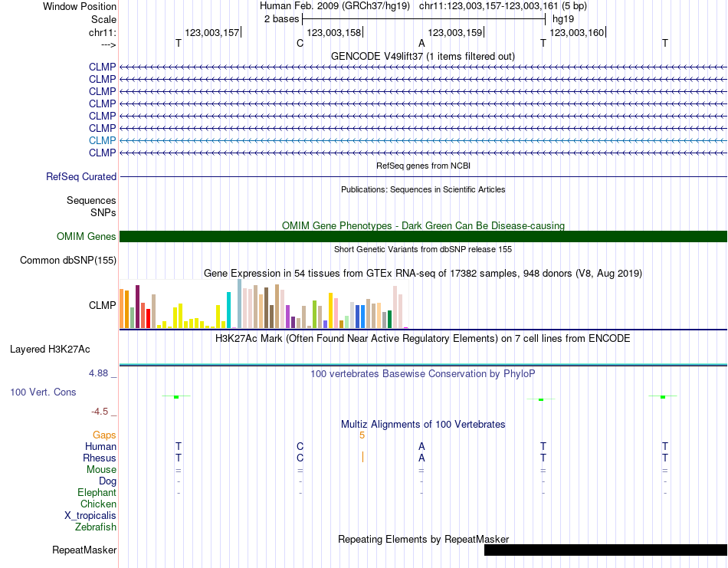
Task: Open Publications: Sequences in Scientific Articles title
Action: click(423, 189)
